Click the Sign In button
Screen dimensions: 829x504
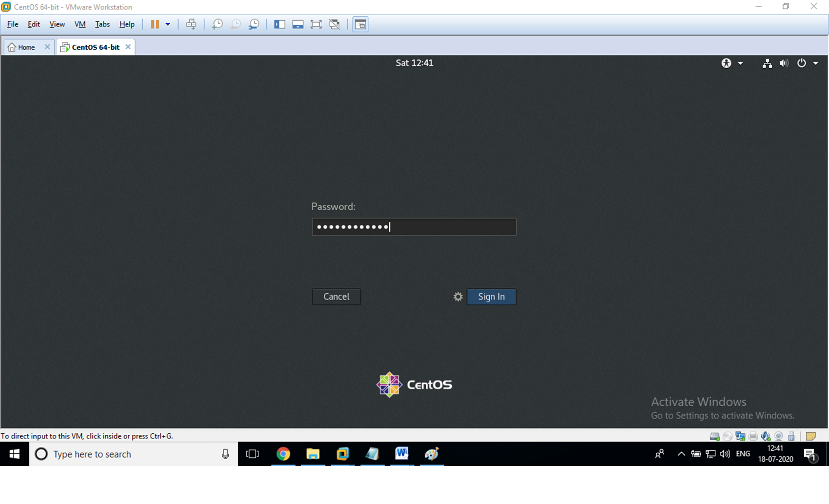(x=491, y=296)
